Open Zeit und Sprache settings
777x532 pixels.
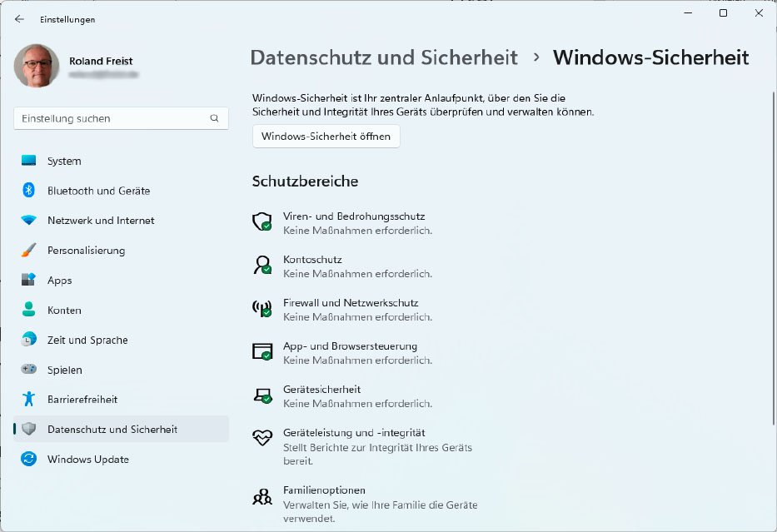87,340
